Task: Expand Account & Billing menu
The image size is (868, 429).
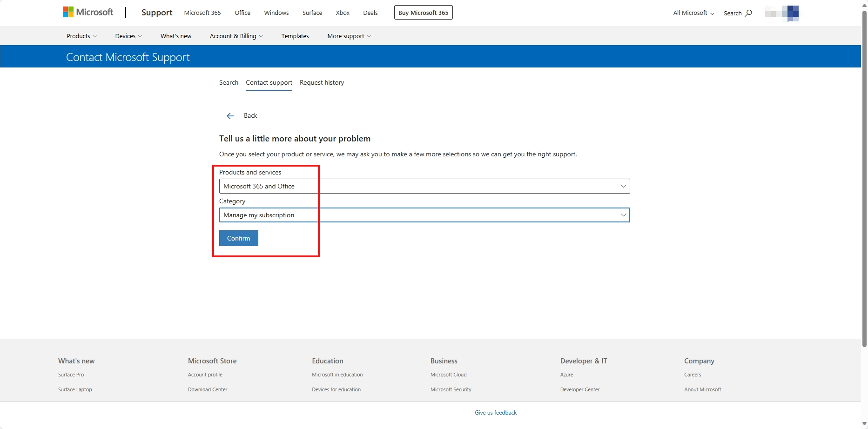Action: pyautogui.click(x=236, y=36)
